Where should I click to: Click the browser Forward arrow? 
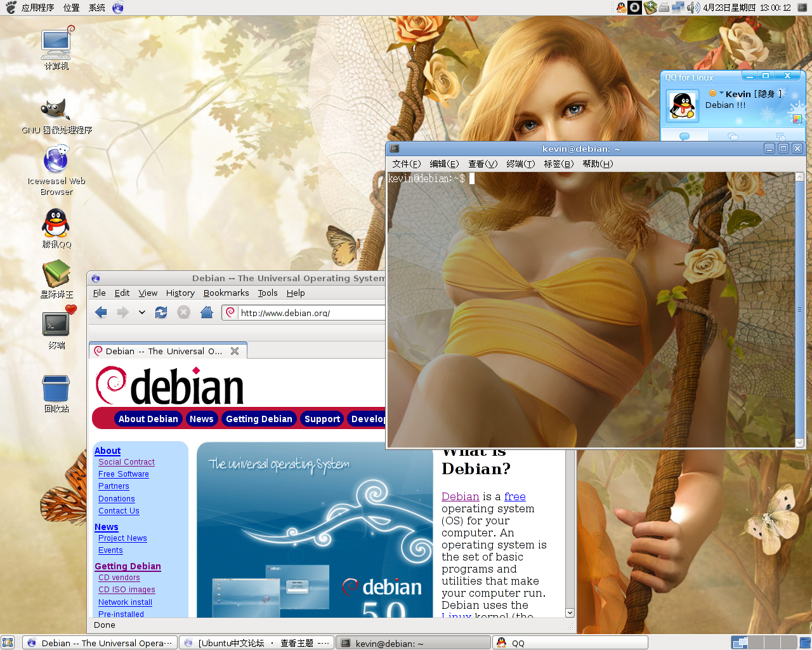pos(123,312)
